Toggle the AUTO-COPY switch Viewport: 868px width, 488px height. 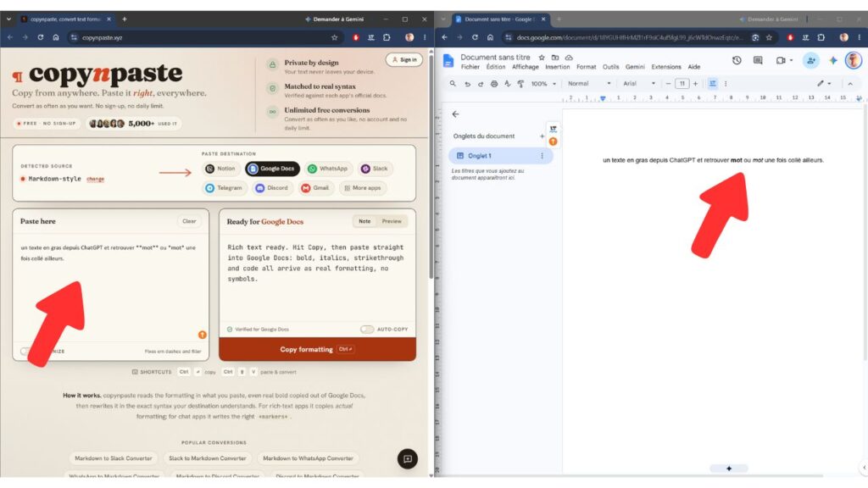[x=366, y=330]
